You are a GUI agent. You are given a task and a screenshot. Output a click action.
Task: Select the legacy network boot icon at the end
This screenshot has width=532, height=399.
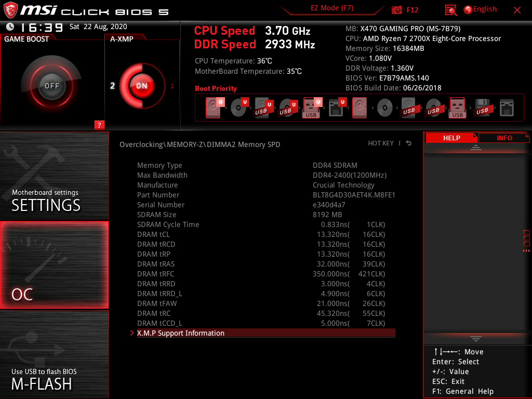[x=507, y=108]
